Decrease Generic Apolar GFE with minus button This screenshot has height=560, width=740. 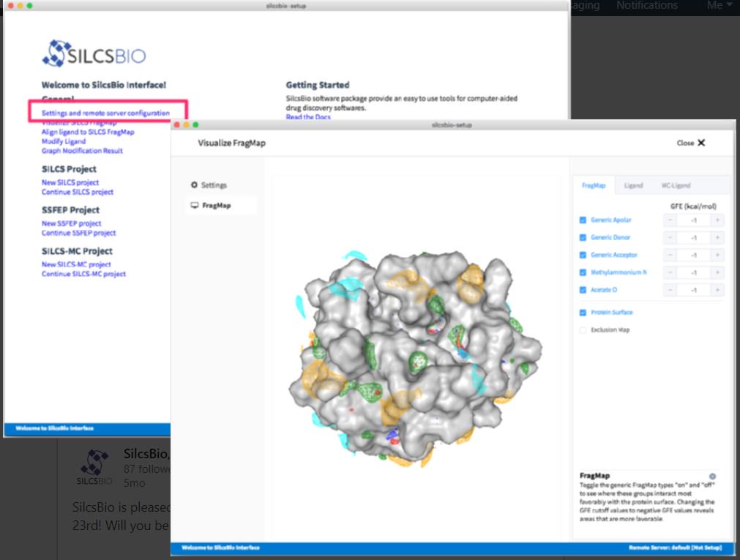coord(670,220)
